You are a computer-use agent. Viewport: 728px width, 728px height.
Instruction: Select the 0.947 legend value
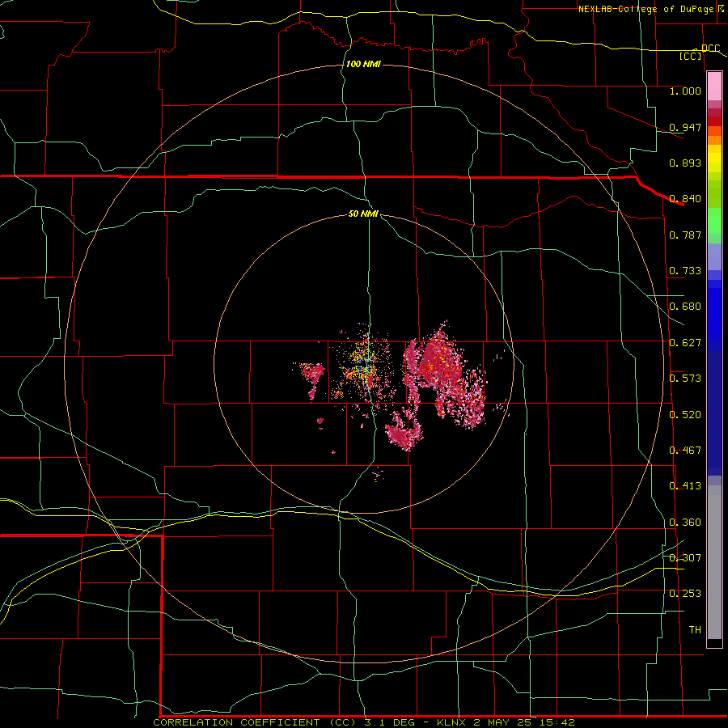685,127
